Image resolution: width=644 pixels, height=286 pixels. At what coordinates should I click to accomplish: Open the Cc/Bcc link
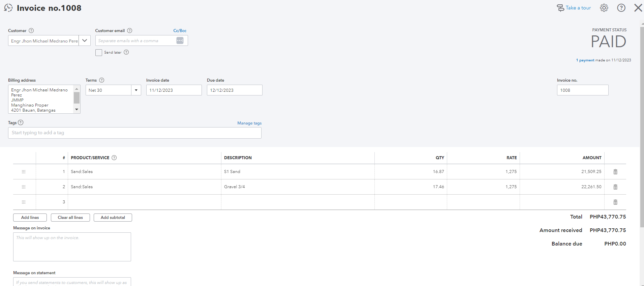[x=180, y=31]
